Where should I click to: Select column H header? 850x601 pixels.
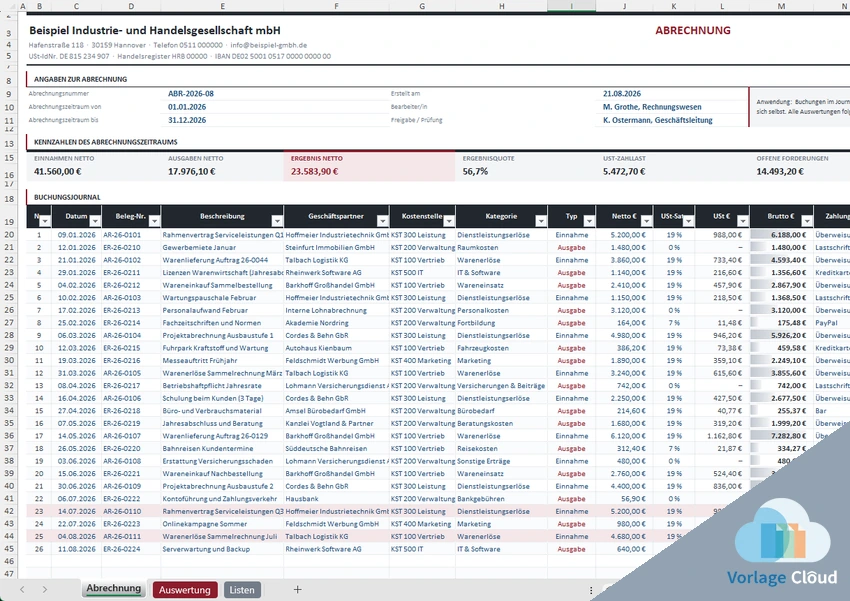501,6
